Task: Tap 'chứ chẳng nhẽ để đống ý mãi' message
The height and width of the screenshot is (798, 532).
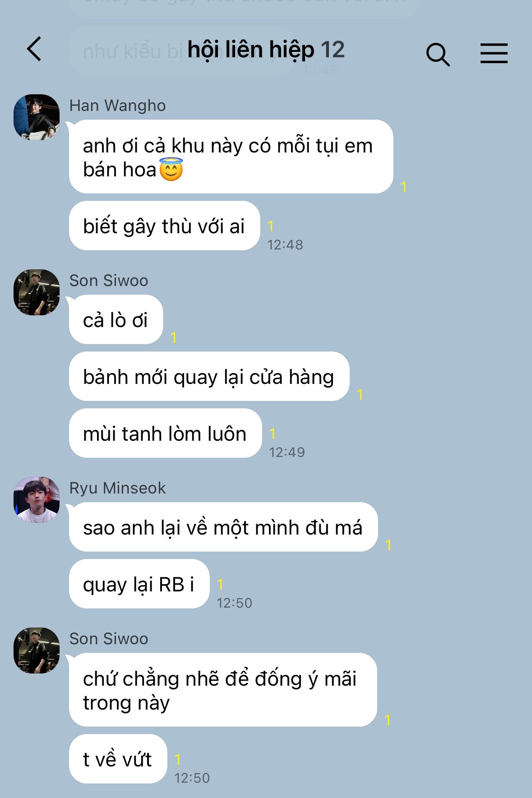Action: click(223, 690)
